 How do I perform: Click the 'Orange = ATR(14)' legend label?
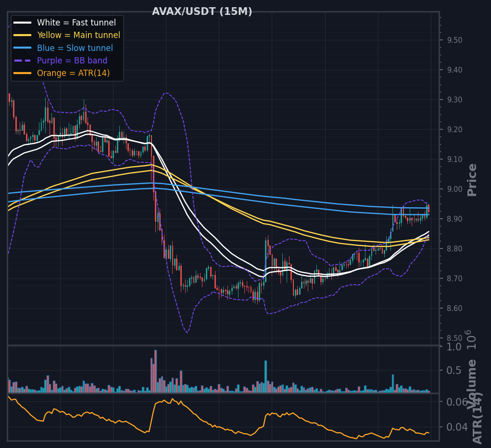(x=73, y=73)
